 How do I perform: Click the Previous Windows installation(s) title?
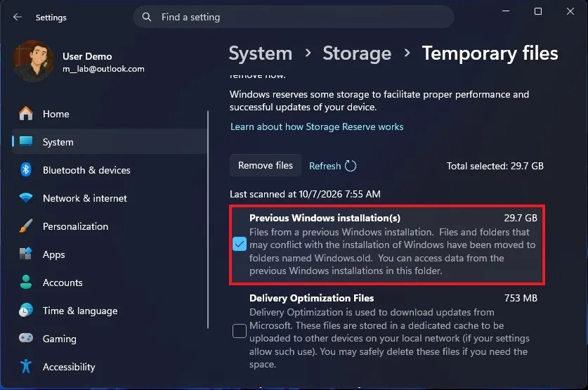(325, 218)
